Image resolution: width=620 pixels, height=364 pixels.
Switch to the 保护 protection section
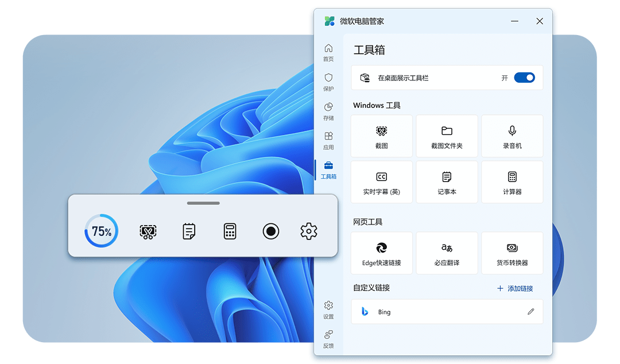[328, 82]
